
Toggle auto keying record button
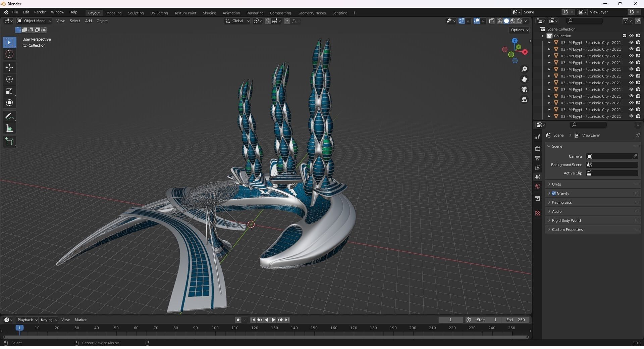238,320
